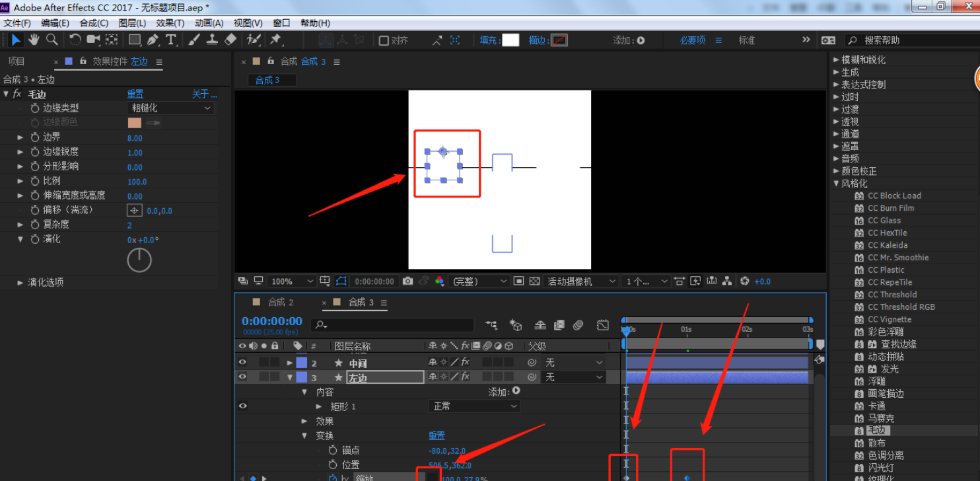This screenshot has width=980, height=481.
Task: Select the Eraser tool
Action: tap(230, 40)
